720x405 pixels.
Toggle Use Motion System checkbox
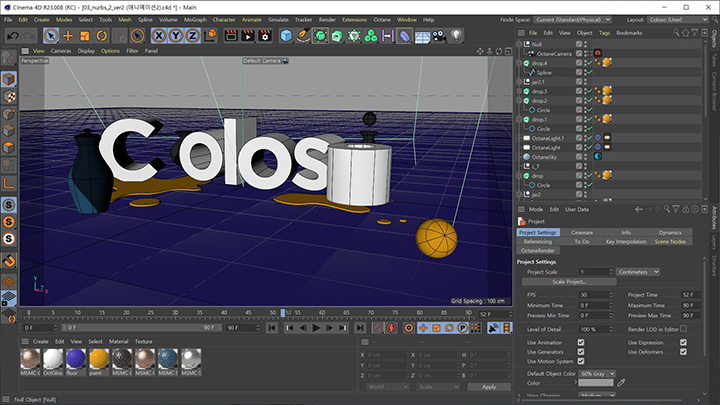pos(581,361)
